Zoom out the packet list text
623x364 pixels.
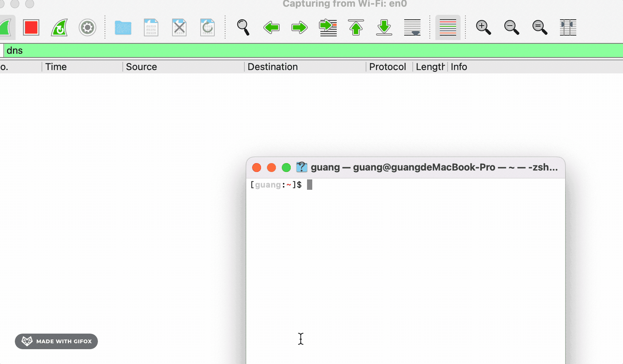click(x=512, y=27)
